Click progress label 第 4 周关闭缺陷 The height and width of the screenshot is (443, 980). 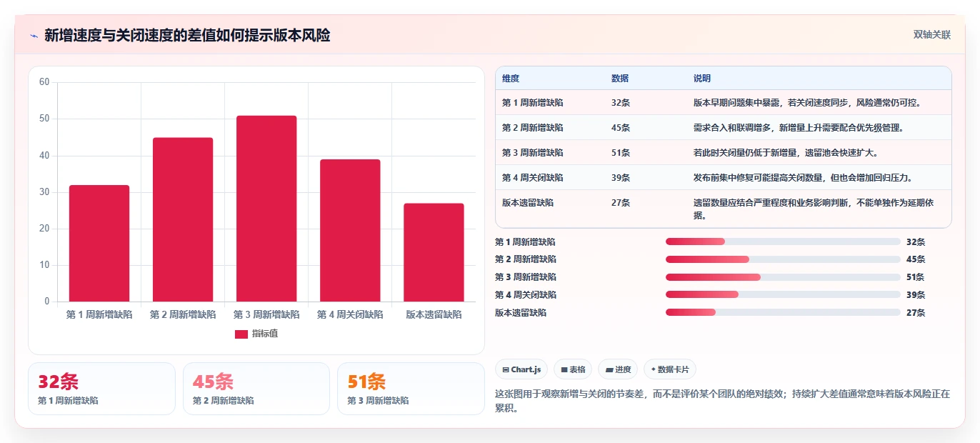(526, 295)
